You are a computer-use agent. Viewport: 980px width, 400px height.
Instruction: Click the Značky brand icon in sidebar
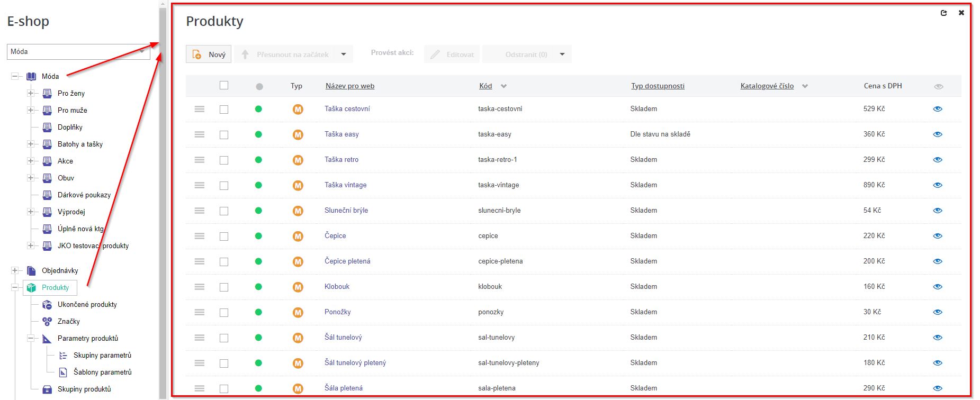(x=47, y=321)
